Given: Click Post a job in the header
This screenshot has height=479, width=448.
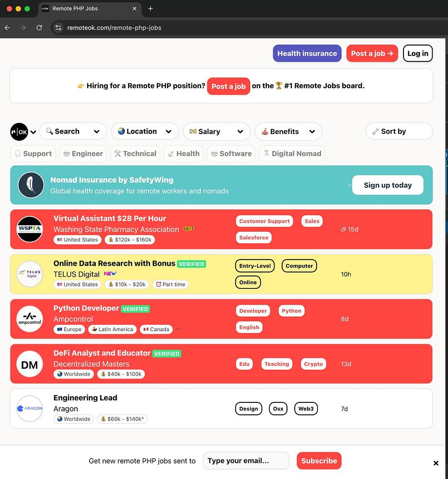Looking at the screenshot, I should [x=372, y=54].
